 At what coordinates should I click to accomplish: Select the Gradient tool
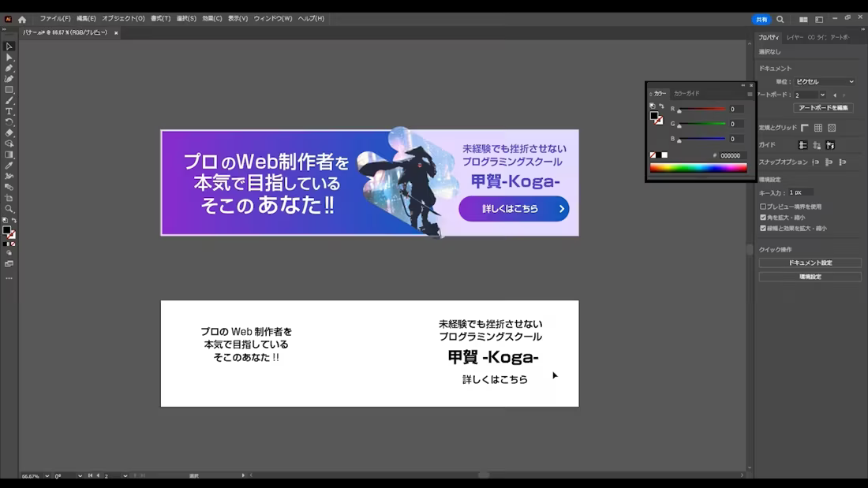[x=9, y=155]
